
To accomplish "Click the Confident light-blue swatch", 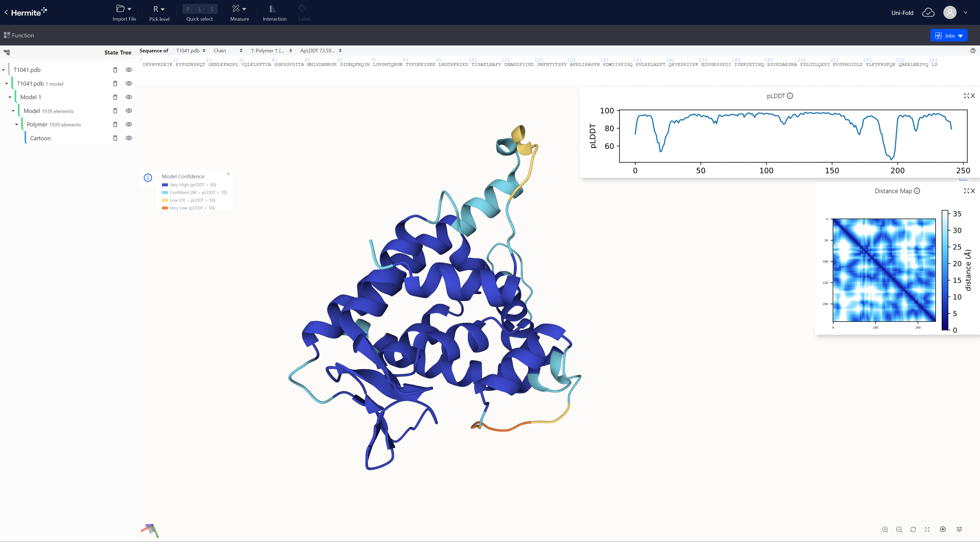I will (165, 193).
